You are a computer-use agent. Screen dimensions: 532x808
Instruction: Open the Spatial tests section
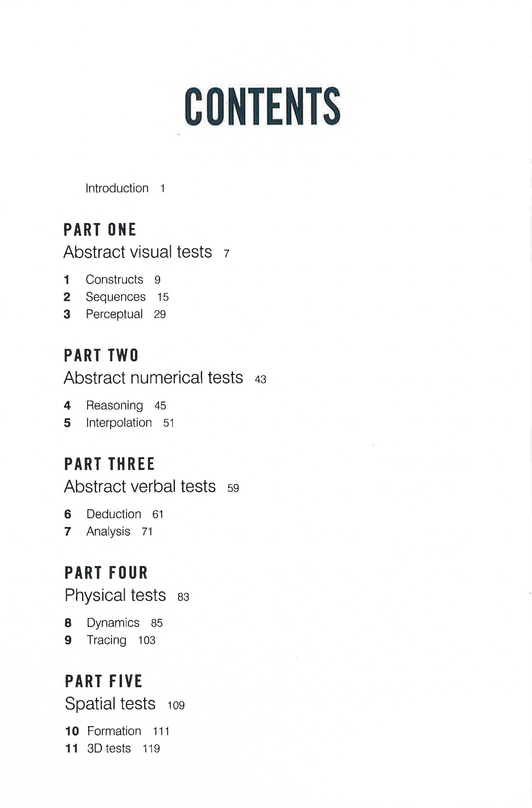pos(110,704)
